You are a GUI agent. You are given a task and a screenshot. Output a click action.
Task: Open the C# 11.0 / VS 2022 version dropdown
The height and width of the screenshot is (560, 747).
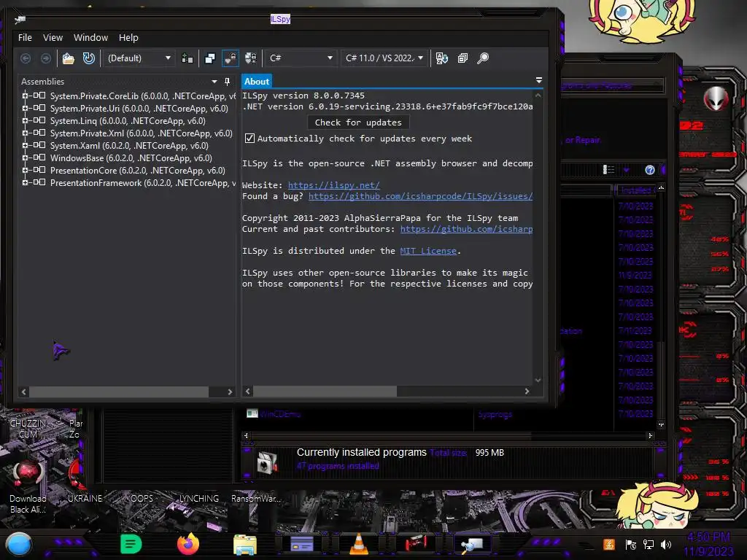(384, 58)
